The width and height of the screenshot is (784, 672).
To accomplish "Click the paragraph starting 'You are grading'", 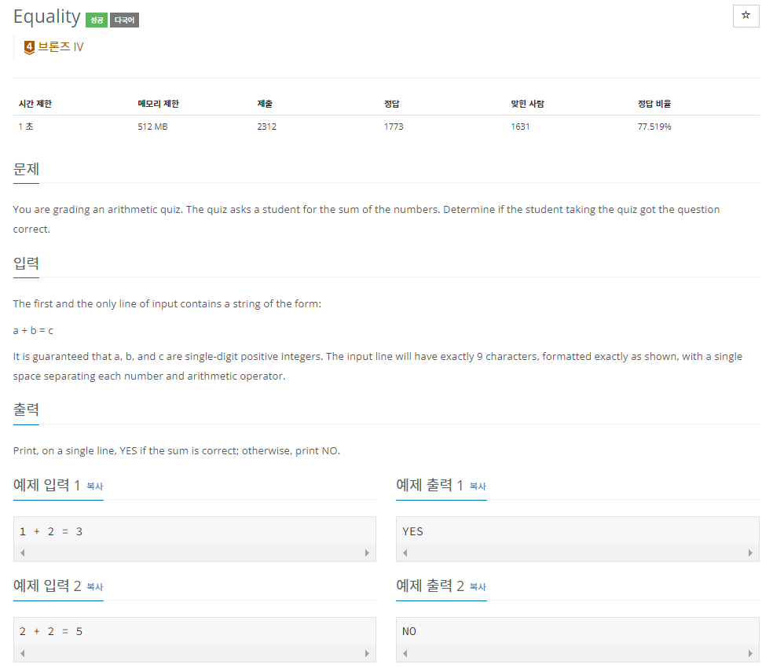I will click(x=366, y=219).
